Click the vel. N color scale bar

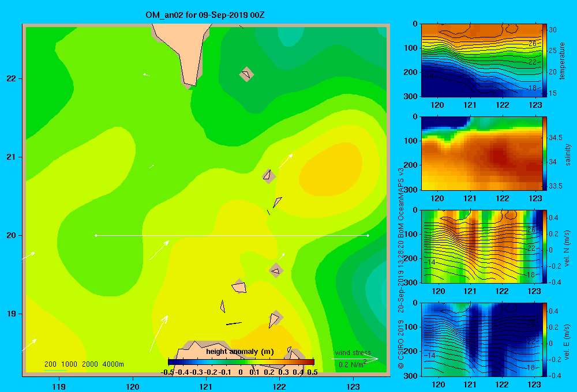(545, 246)
